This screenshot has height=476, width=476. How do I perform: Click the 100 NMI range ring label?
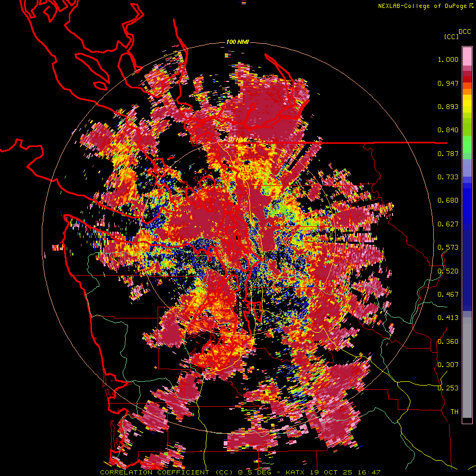(x=237, y=42)
